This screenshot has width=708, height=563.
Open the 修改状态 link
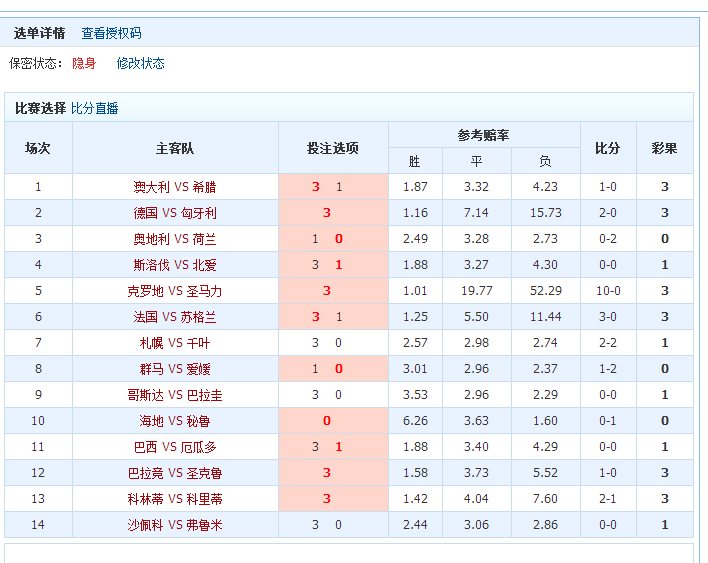coord(140,63)
